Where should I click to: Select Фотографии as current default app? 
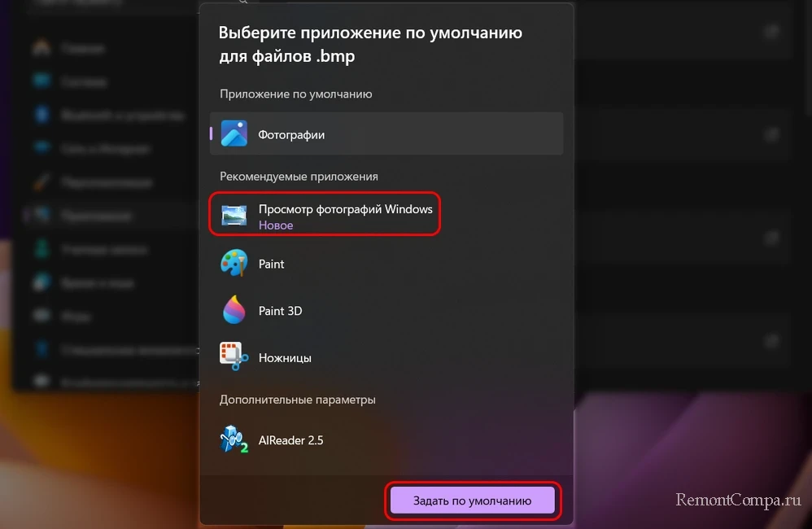click(386, 133)
